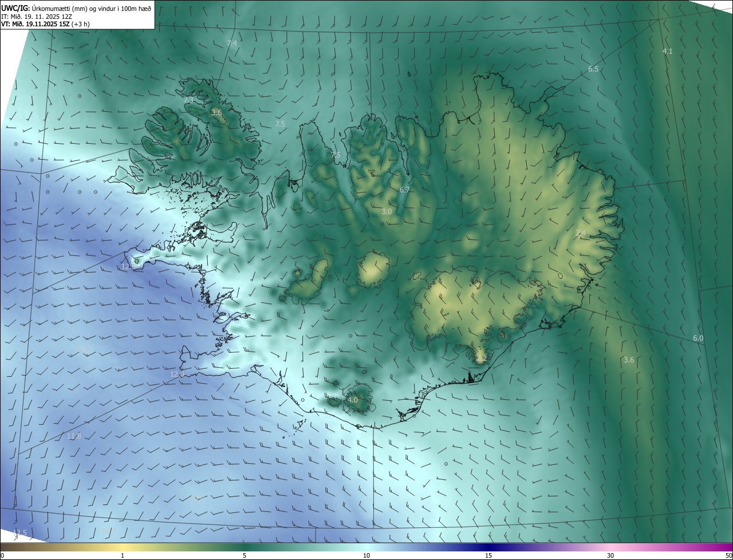Click the 3.0 value label
733x560 pixels.
click(x=387, y=212)
